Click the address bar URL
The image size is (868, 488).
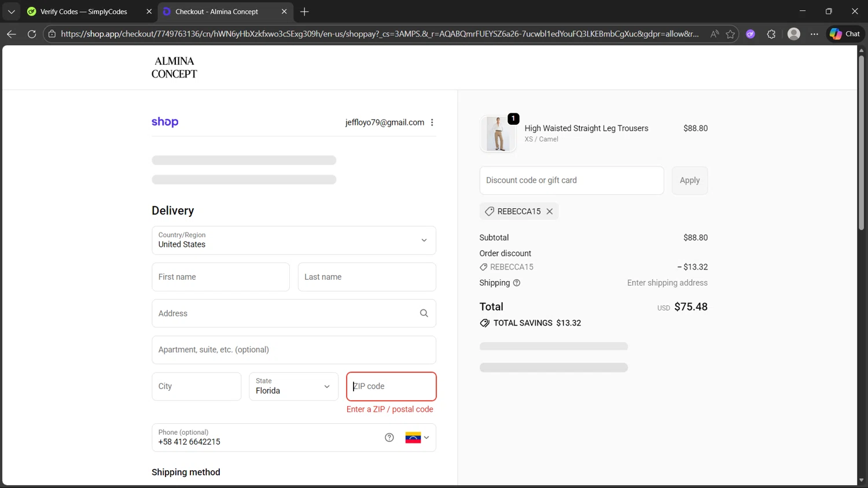tap(380, 34)
